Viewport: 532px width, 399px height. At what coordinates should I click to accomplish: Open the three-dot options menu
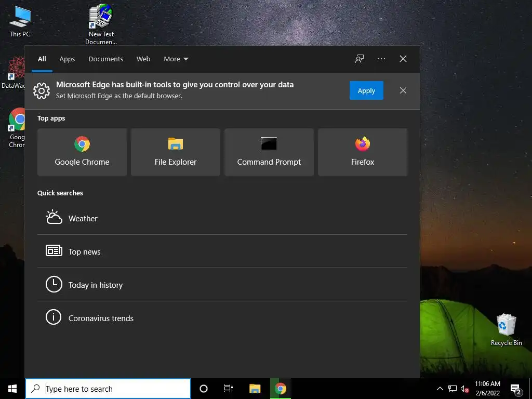click(381, 59)
